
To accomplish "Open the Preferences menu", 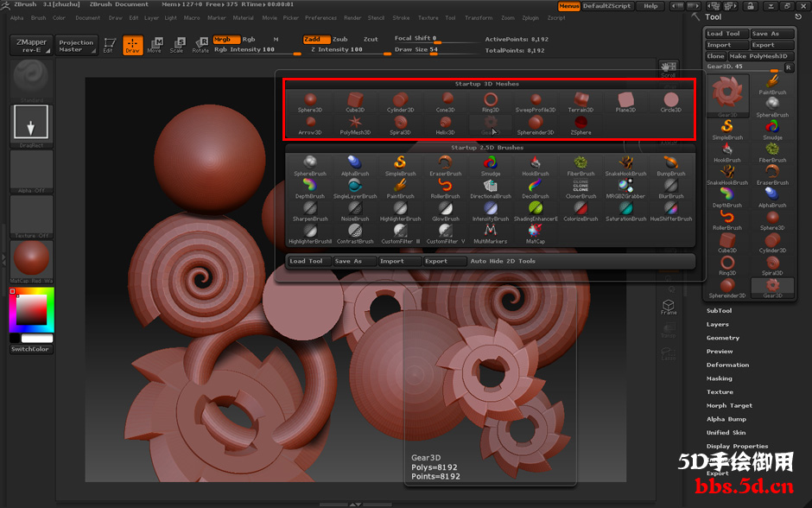I will [x=320, y=17].
